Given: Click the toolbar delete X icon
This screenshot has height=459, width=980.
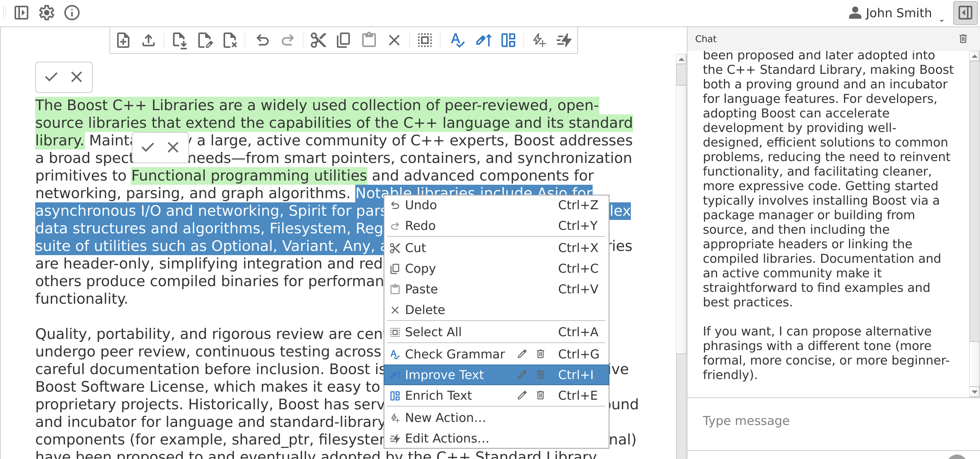Looking at the screenshot, I should point(394,40).
